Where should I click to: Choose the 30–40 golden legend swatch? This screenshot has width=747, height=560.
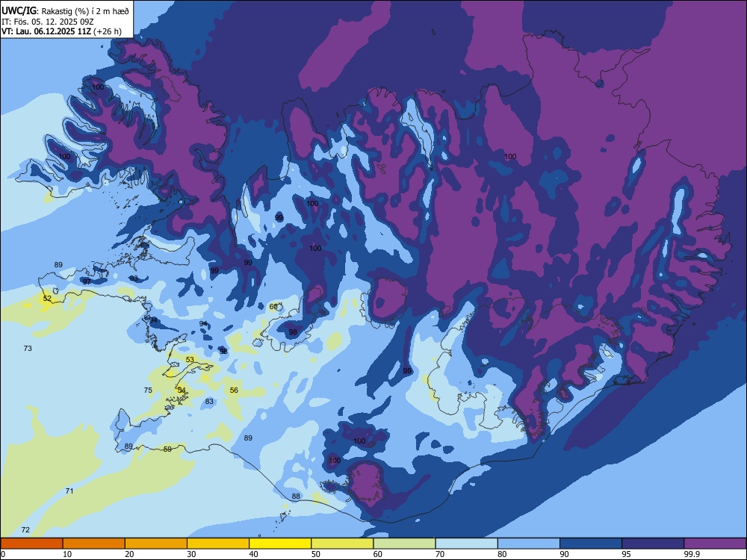click(x=218, y=544)
